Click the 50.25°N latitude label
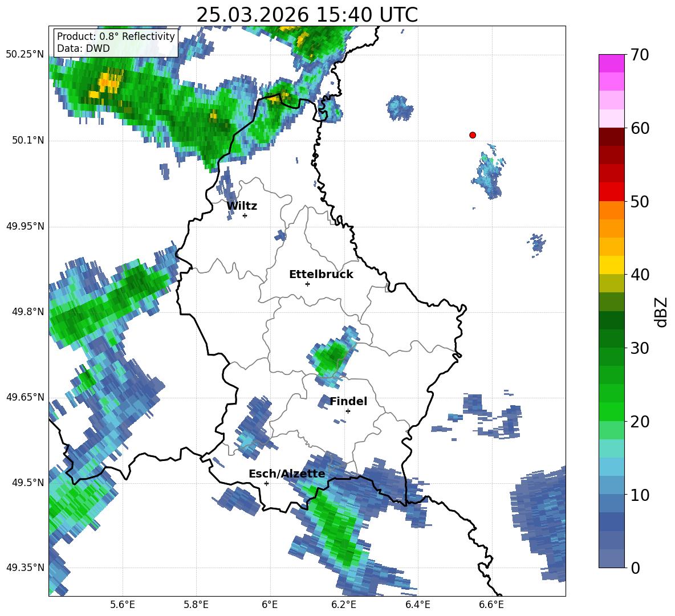Viewport: 675px width, 616px height. pyautogui.click(x=25, y=55)
